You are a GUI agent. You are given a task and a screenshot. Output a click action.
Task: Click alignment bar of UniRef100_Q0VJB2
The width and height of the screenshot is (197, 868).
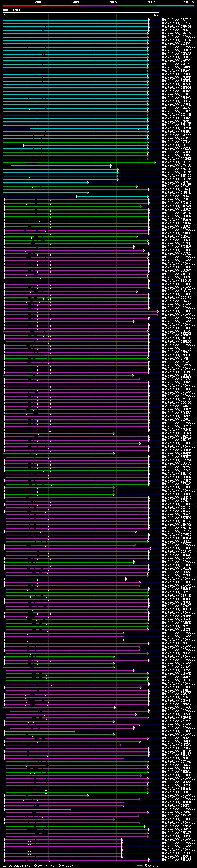(x=61, y=166)
